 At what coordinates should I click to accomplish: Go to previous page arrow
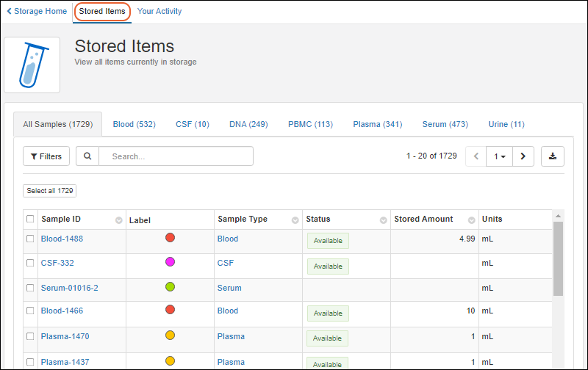click(476, 156)
